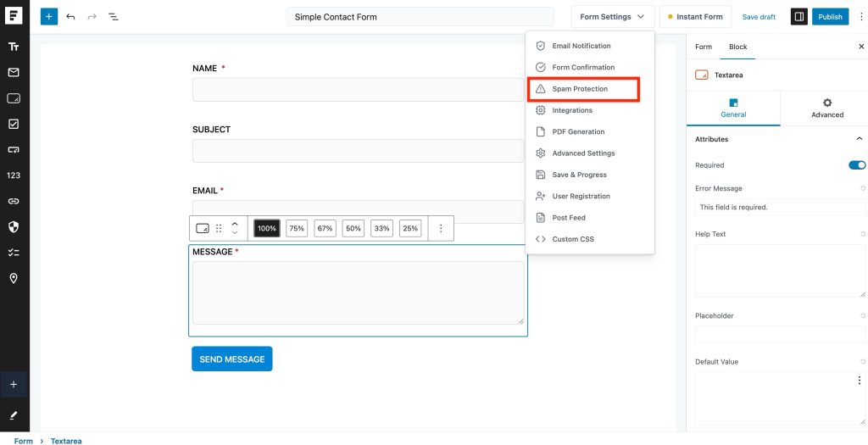Click the blue plus inserter button
868x445 pixels.
click(x=48, y=17)
